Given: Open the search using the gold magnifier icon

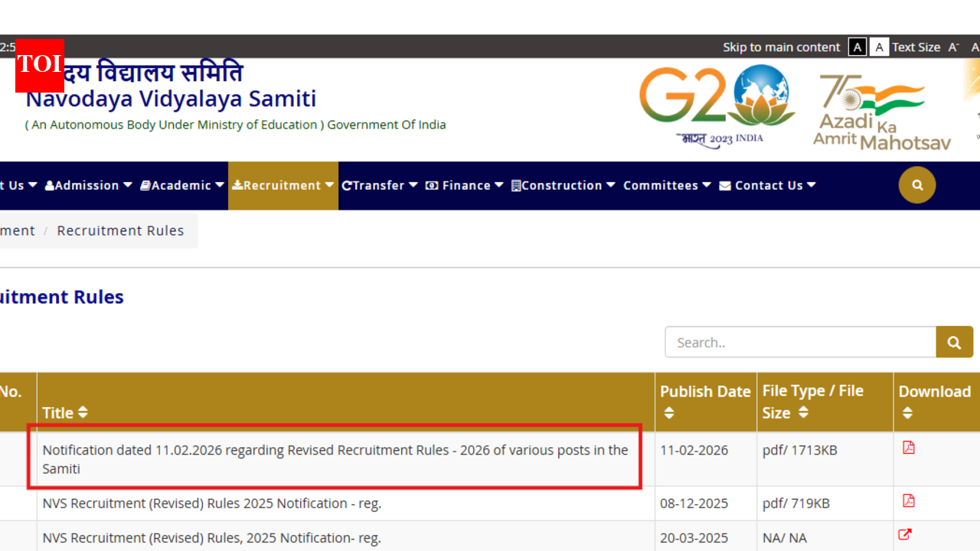Looking at the screenshot, I should tap(916, 184).
